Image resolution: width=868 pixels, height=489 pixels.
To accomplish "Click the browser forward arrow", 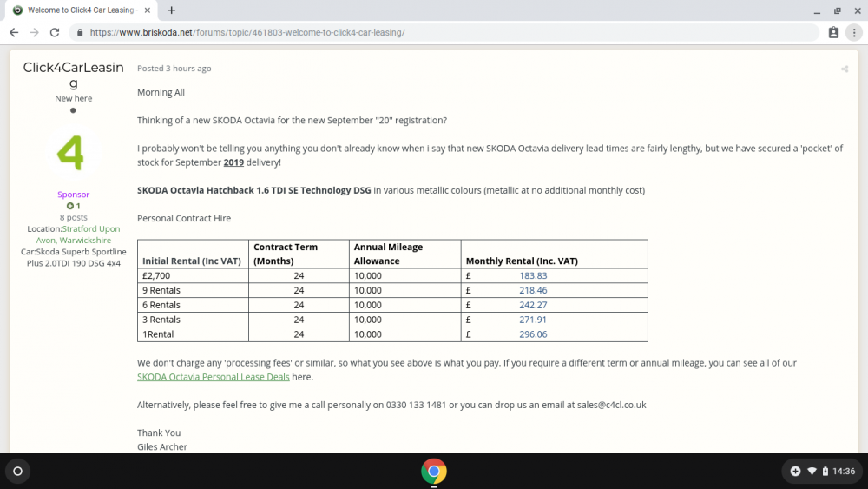I will click(x=35, y=33).
